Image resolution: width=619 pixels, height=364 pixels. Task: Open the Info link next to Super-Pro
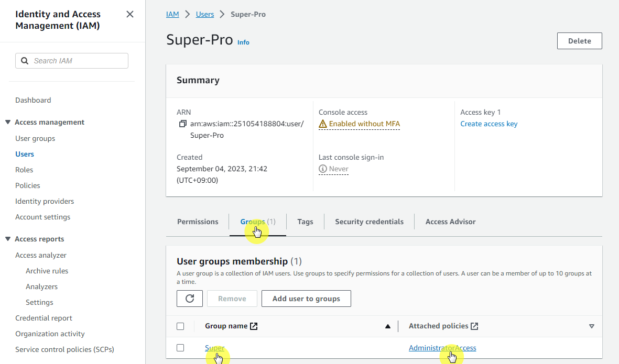(243, 42)
